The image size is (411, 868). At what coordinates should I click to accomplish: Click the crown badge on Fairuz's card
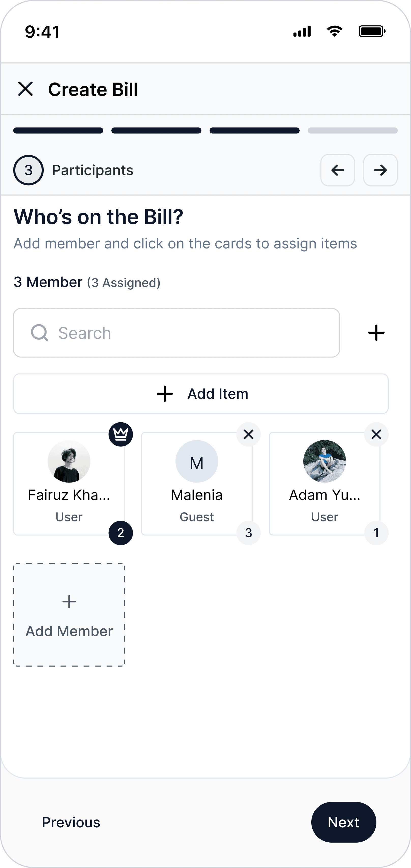[121, 434]
